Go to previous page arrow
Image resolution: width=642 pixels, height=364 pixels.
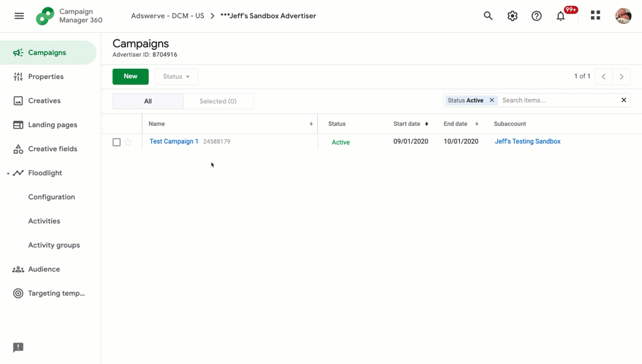604,76
